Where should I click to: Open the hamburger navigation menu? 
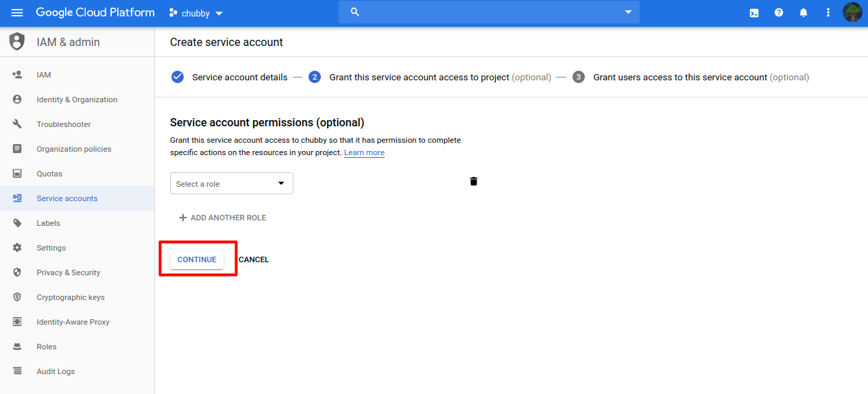click(x=17, y=12)
